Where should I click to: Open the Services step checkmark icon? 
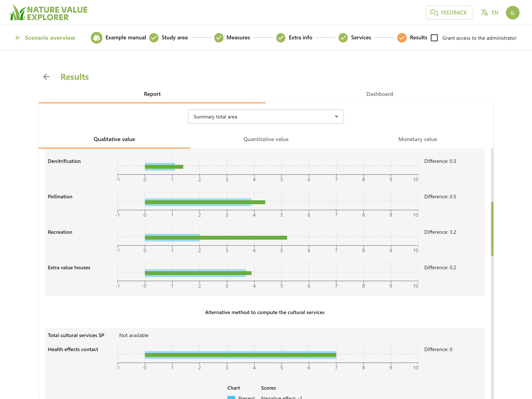(343, 38)
